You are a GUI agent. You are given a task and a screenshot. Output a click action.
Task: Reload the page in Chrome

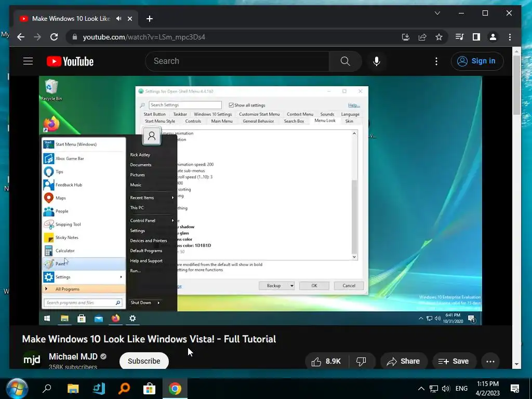point(54,37)
